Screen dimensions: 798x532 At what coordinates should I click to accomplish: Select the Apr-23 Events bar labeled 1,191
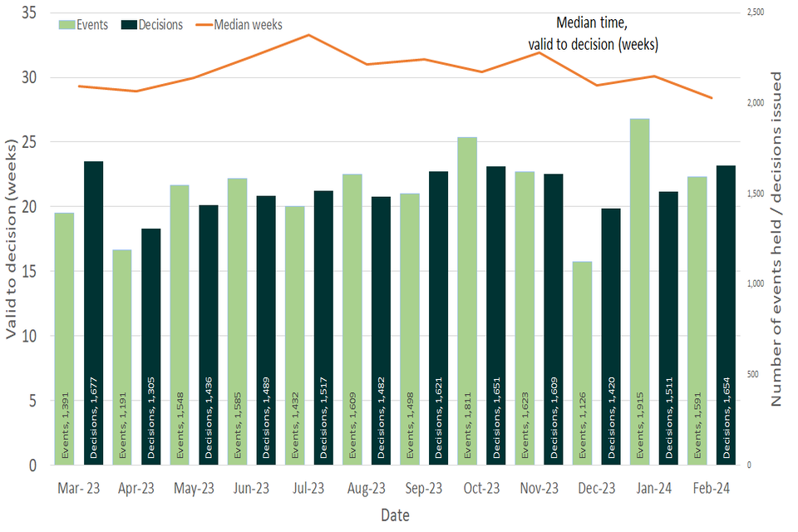(122, 357)
